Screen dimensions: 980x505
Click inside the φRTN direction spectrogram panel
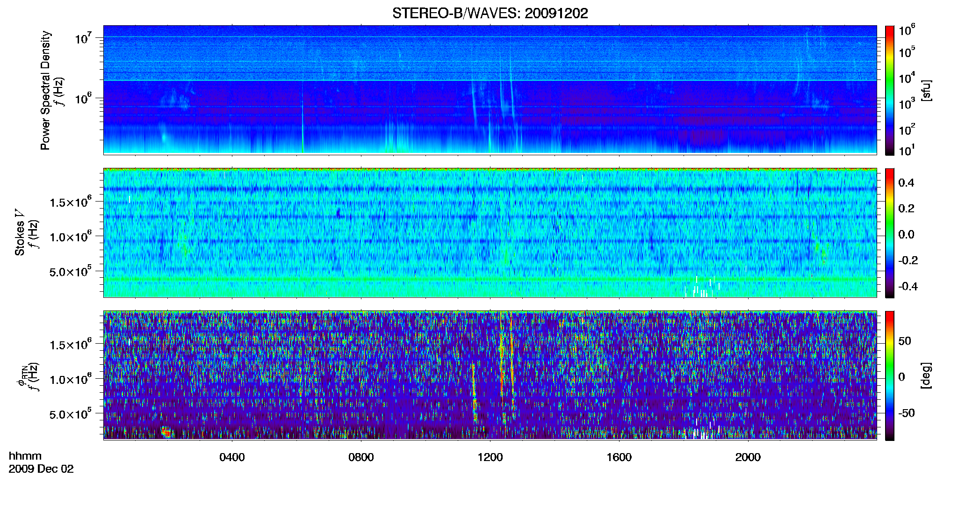click(x=490, y=375)
